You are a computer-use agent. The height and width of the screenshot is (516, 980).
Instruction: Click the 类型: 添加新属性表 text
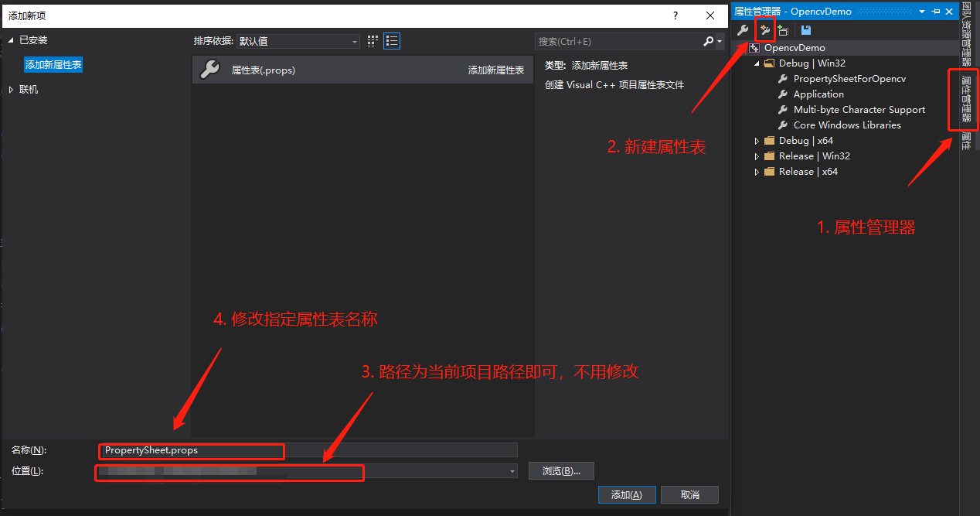(x=586, y=66)
